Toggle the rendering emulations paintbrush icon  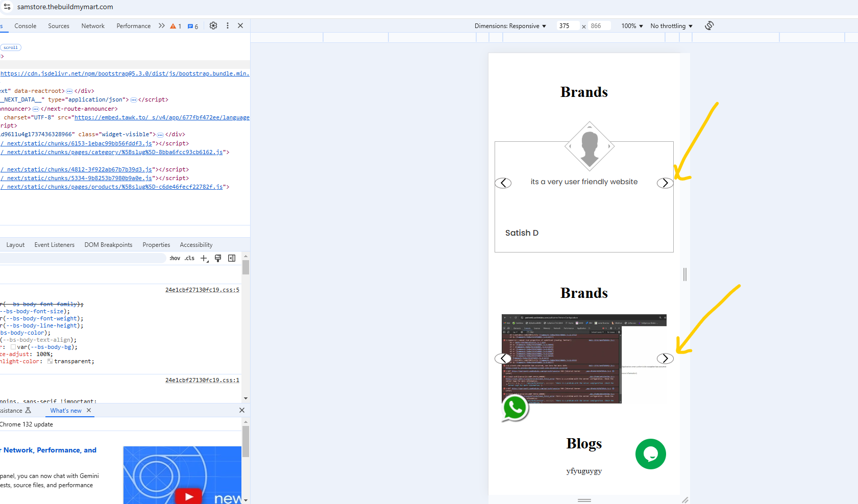pyautogui.click(x=218, y=258)
